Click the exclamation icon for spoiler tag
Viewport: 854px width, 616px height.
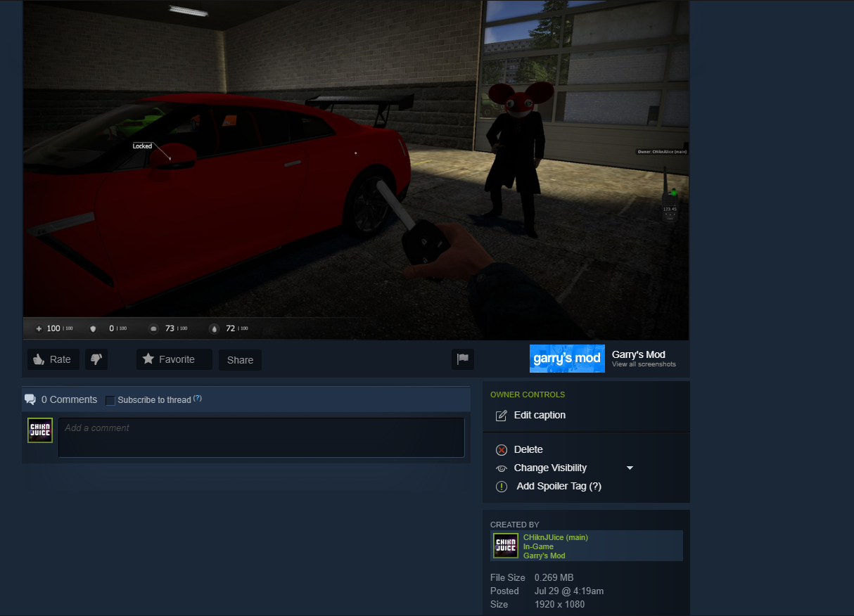tap(502, 487)
